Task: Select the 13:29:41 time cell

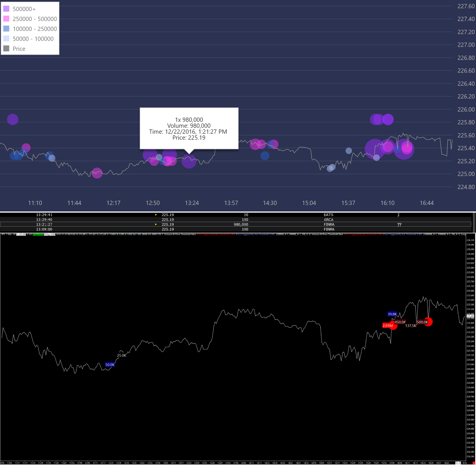Action: [x=44, y=215]
